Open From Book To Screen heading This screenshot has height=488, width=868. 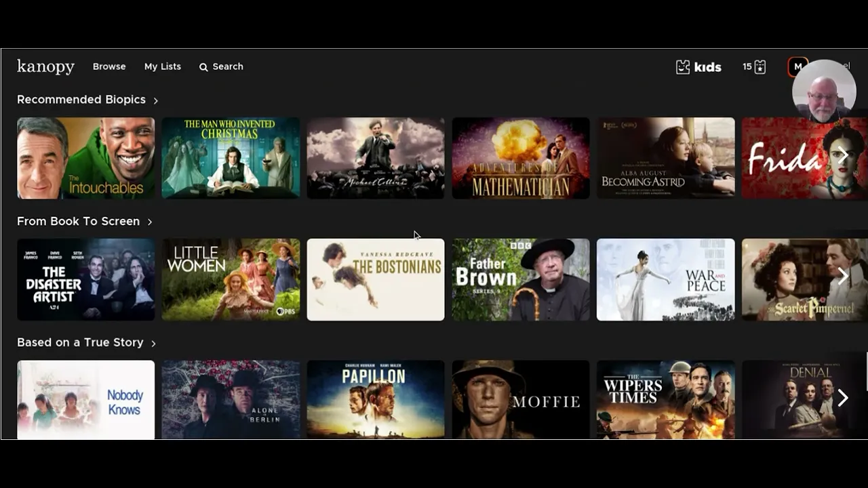click(78, 222)
